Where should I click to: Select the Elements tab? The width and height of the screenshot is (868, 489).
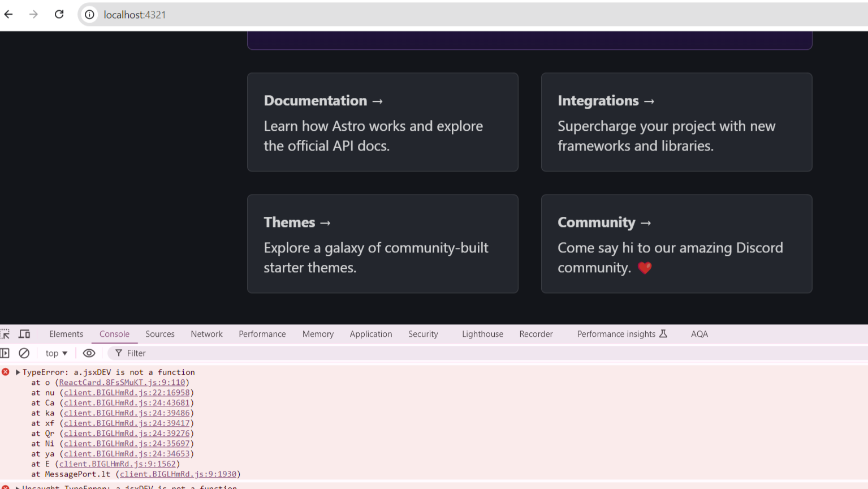66,334
